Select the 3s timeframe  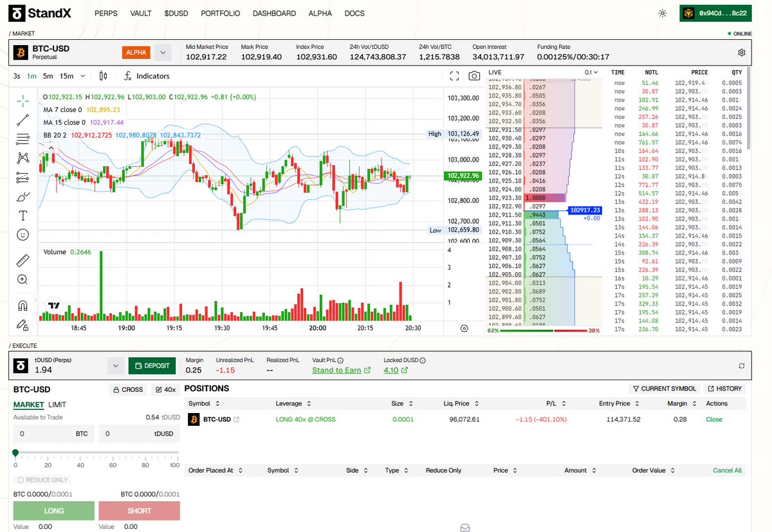[17, 76]
